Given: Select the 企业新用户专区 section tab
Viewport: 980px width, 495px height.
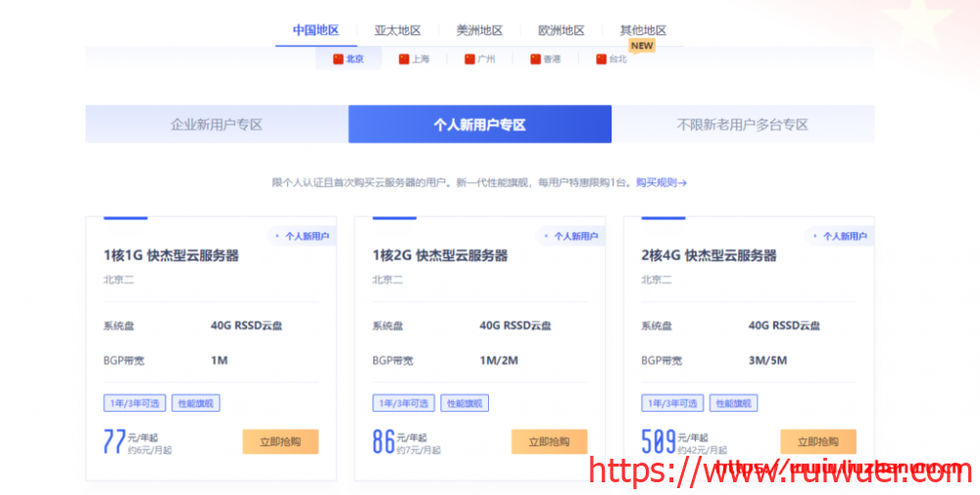Looking at the screenshot, I should click(x=217, y=124).
